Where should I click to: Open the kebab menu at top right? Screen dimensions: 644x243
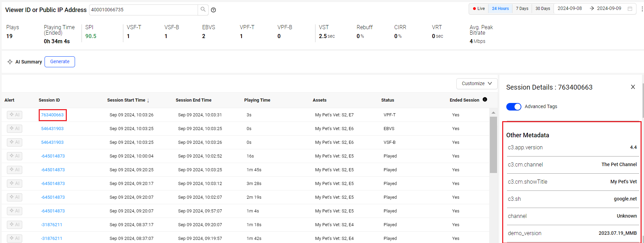[x=642, y=9]
